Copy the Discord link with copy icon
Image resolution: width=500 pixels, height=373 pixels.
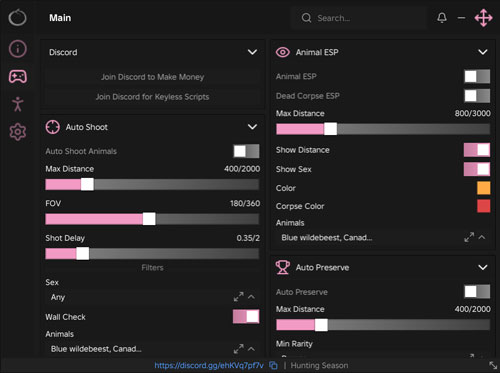273,365
